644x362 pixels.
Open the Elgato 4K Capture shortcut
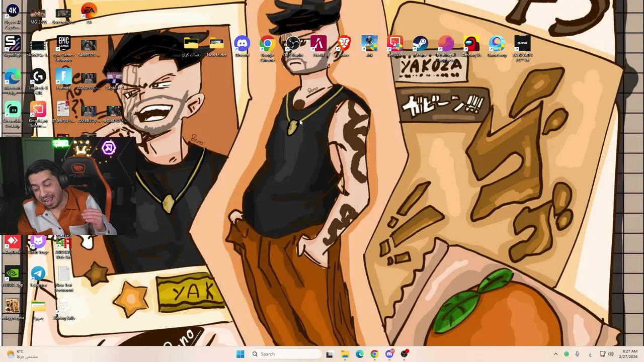click(13, 17)
